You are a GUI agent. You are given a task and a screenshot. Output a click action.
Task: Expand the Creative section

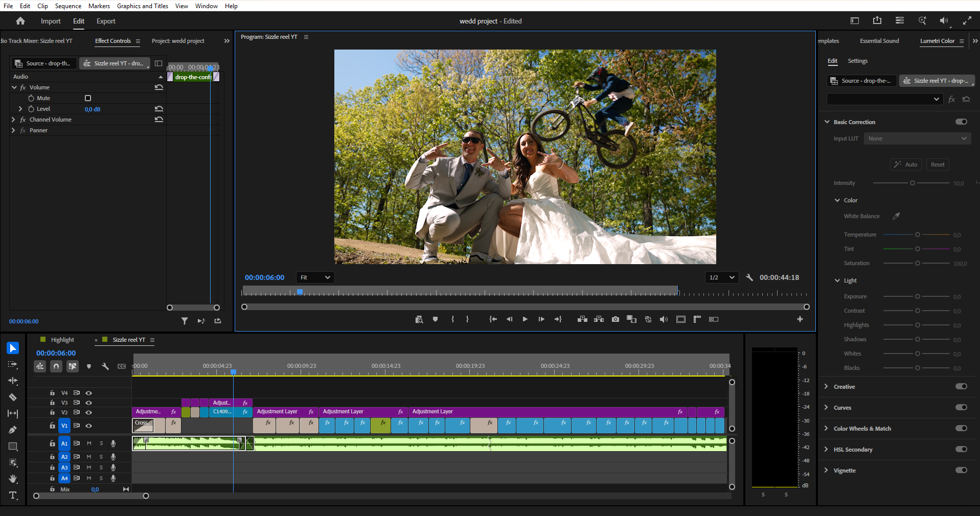826,386
